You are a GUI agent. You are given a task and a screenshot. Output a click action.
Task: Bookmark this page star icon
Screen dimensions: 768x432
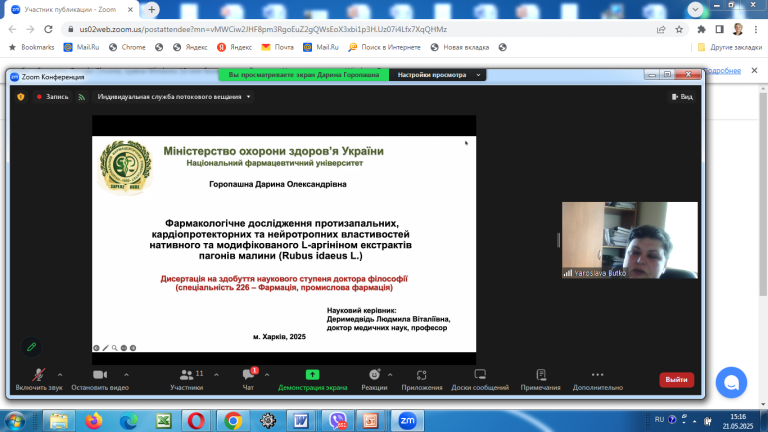(x=679, y=29)
